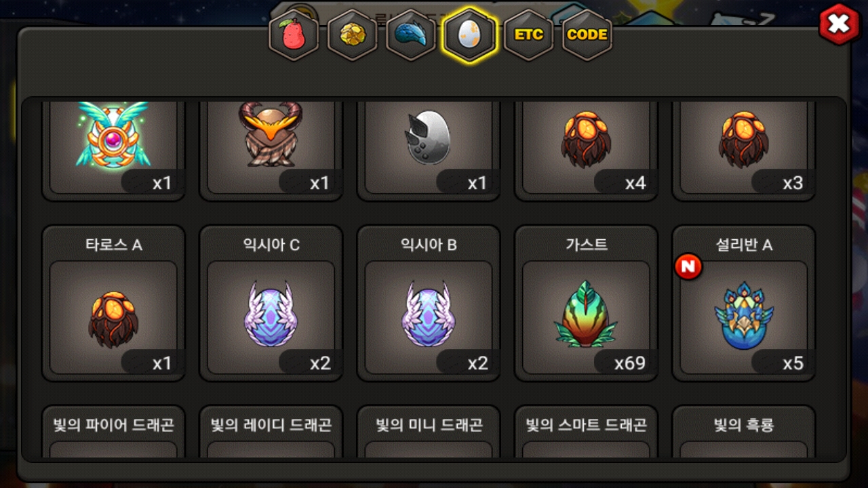868x488 pixels.
Task: Close the inventory with the red X
Action: pyautogui.click(x=839, y=24)
